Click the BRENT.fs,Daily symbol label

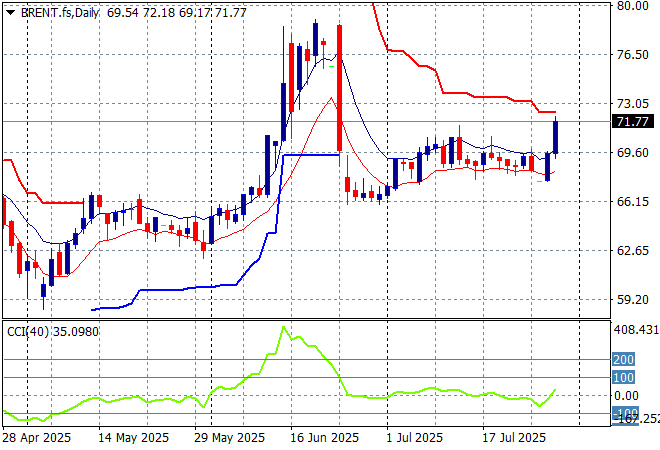pos(60,13)
